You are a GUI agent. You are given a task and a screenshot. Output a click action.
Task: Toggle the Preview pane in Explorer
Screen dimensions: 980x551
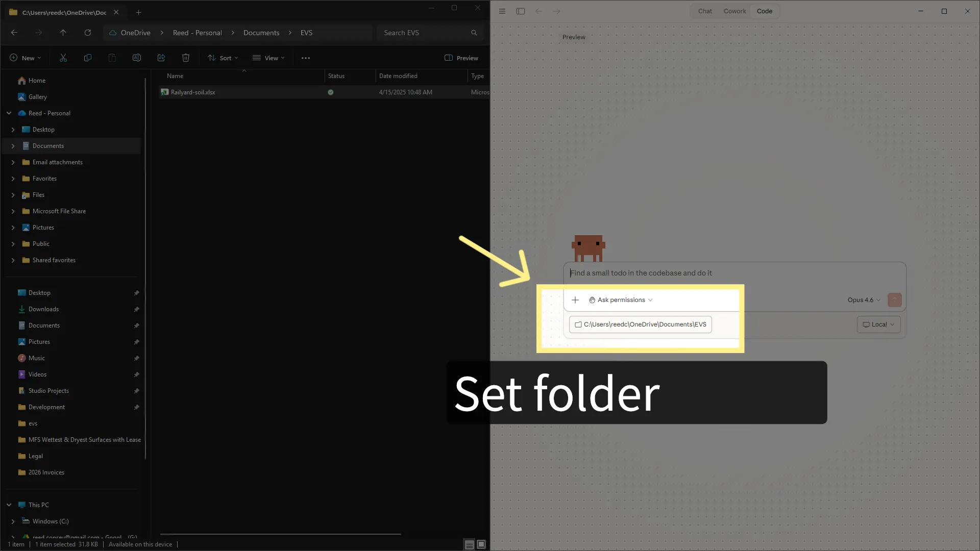[x=461, y=58]
